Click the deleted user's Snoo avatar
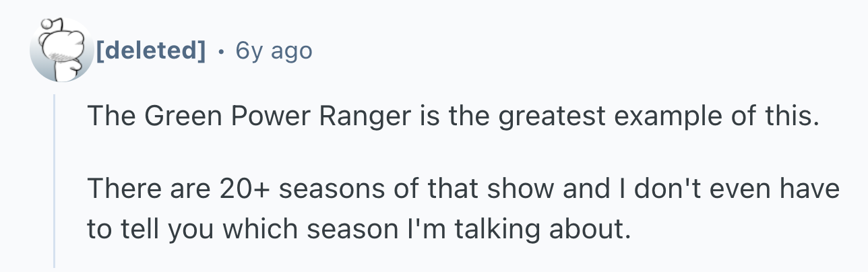This screenshot has width=868, height=272. (61, 50)
